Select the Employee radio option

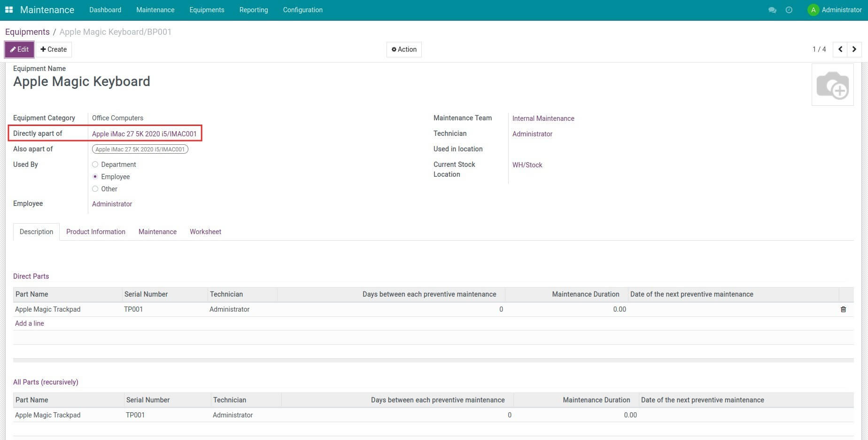95,177
